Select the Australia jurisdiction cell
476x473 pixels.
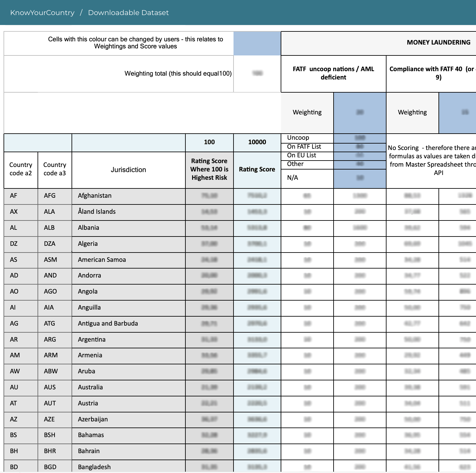[x=129, y=388]
